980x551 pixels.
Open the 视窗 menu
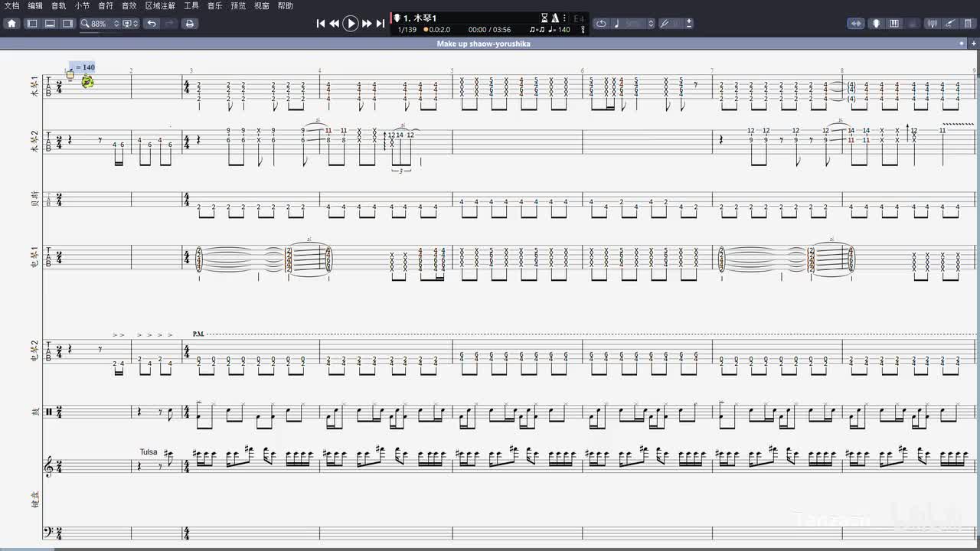point(262,5)
